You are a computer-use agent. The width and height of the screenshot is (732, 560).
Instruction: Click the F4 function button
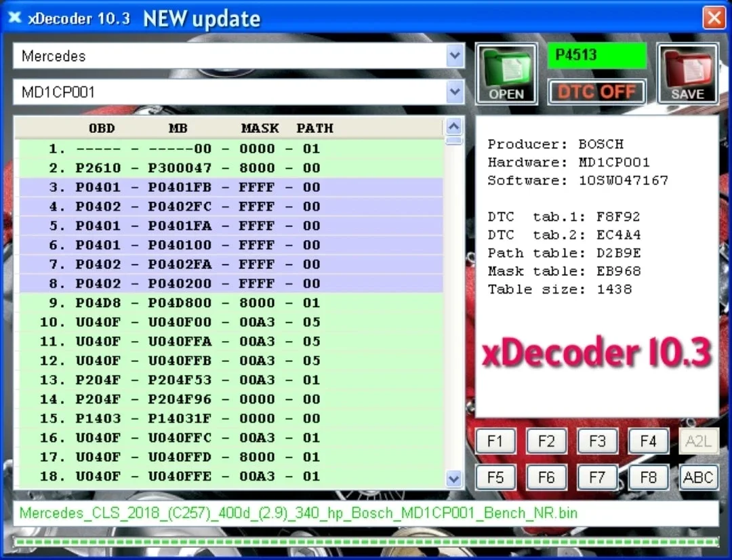(648, 441)
